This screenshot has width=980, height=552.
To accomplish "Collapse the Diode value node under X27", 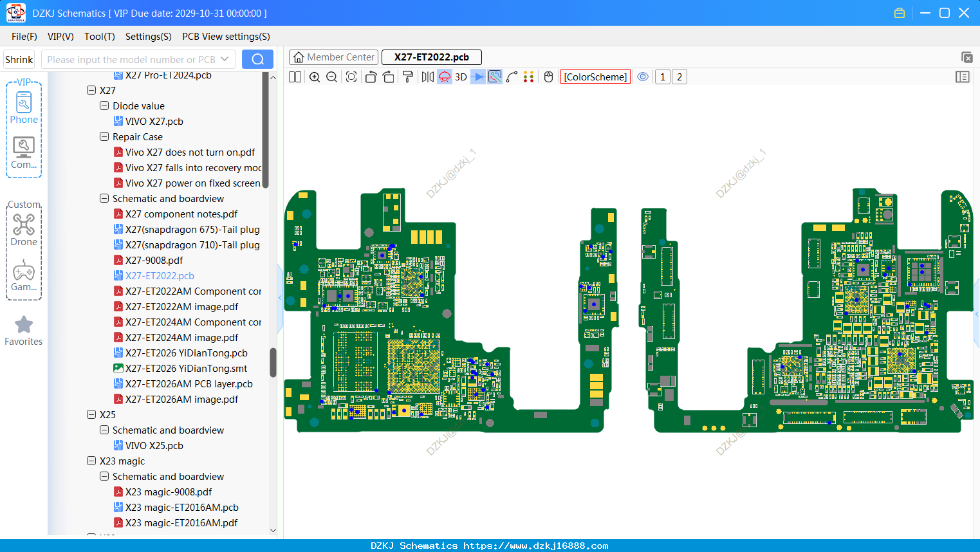I will point(104,106).
